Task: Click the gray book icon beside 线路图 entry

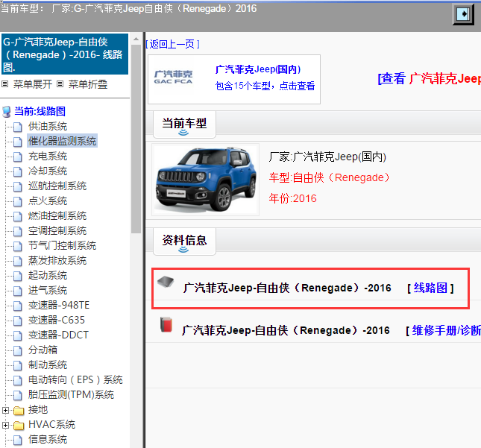Action: pyautogui.click(x=166, y=282)
